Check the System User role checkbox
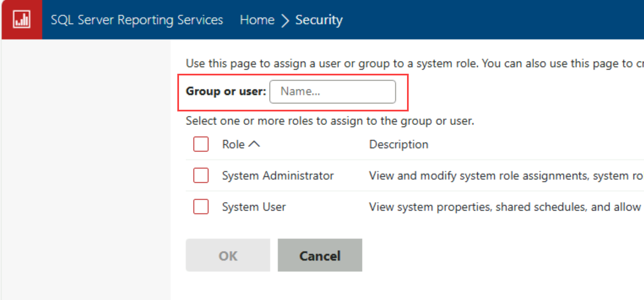Viewport: 644px width, 300px height. point(201,207)
